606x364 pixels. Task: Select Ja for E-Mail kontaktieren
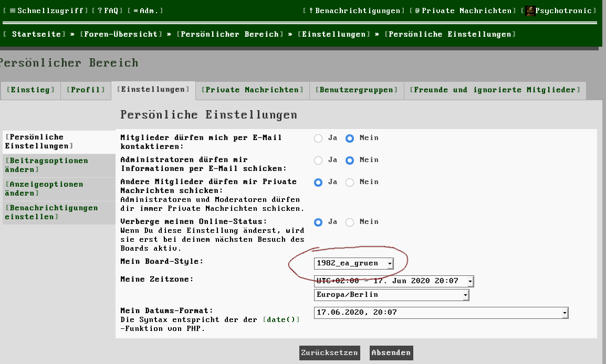[x=317, y=138]
